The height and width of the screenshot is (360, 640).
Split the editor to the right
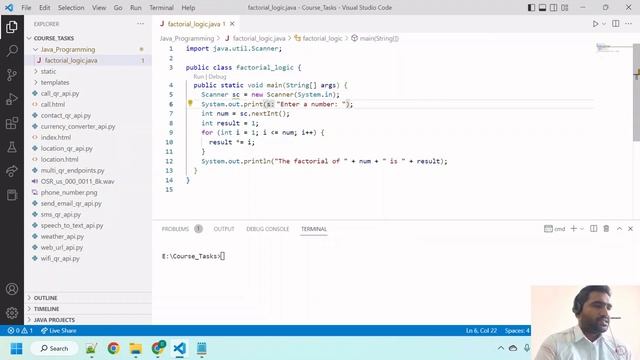coord(616,24)
